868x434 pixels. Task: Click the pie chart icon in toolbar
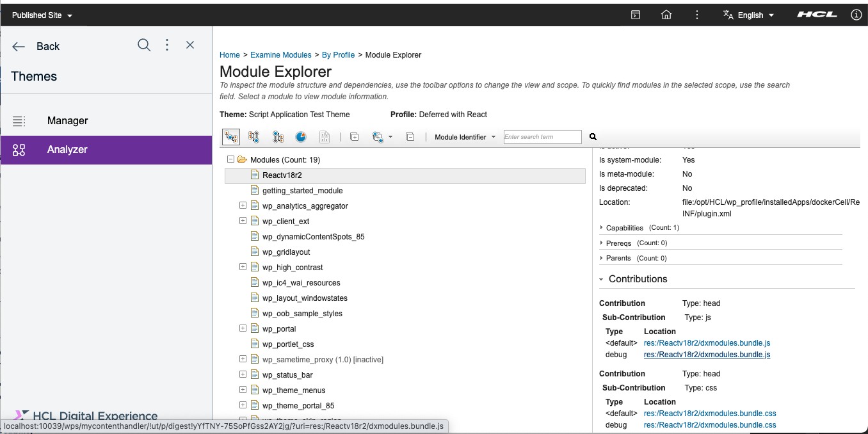pyautogui.click(x=301, y=137)
